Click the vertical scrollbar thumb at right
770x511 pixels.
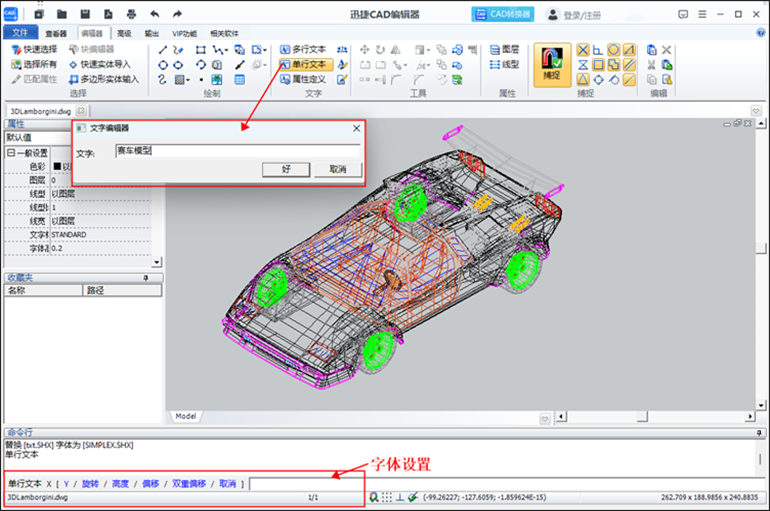click(761, 248)
